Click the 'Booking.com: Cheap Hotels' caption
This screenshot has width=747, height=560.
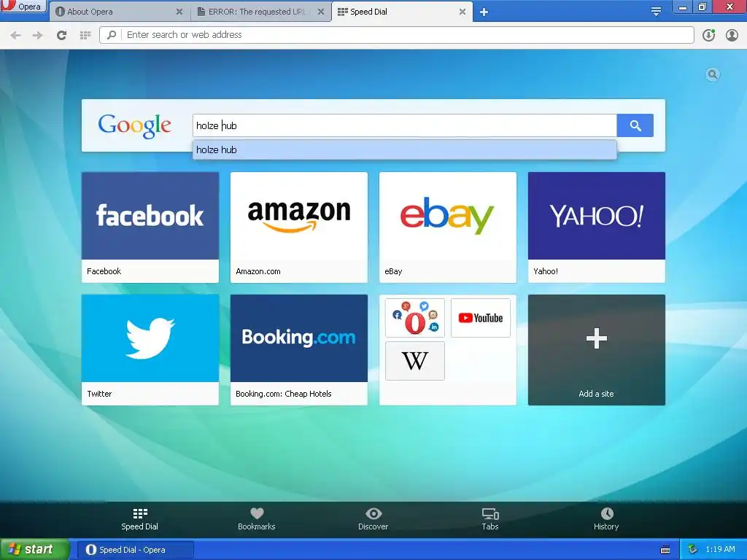(284, 394)
